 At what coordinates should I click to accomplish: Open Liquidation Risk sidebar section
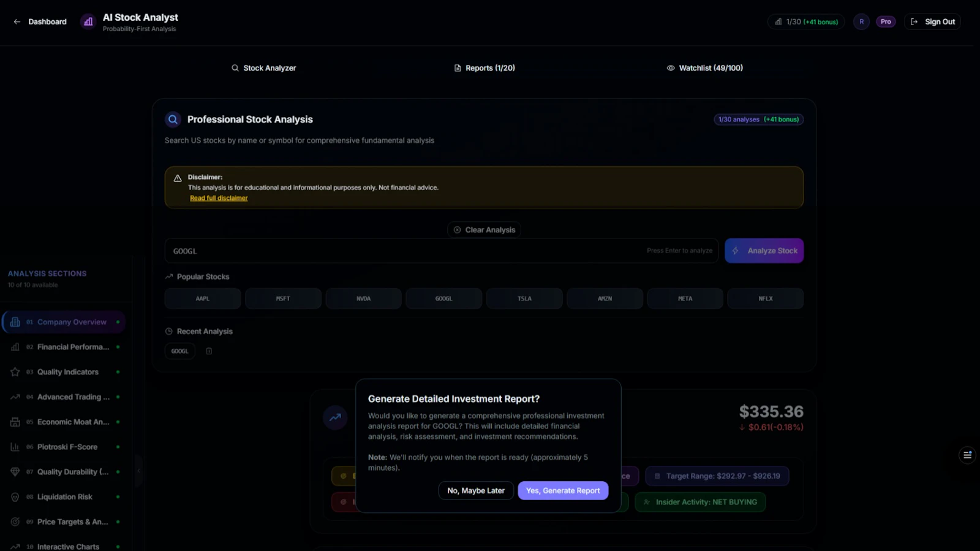(64, 497)
